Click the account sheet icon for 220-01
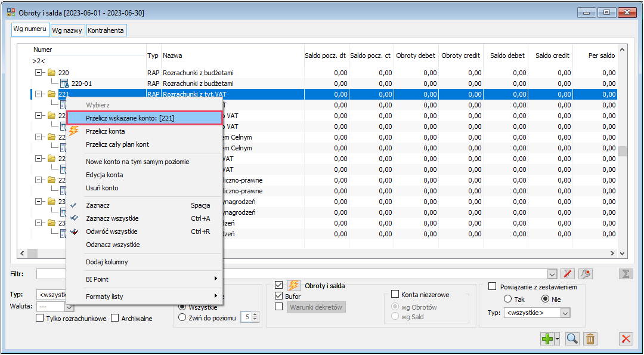The image size is (644, 355). coord(65,84)
